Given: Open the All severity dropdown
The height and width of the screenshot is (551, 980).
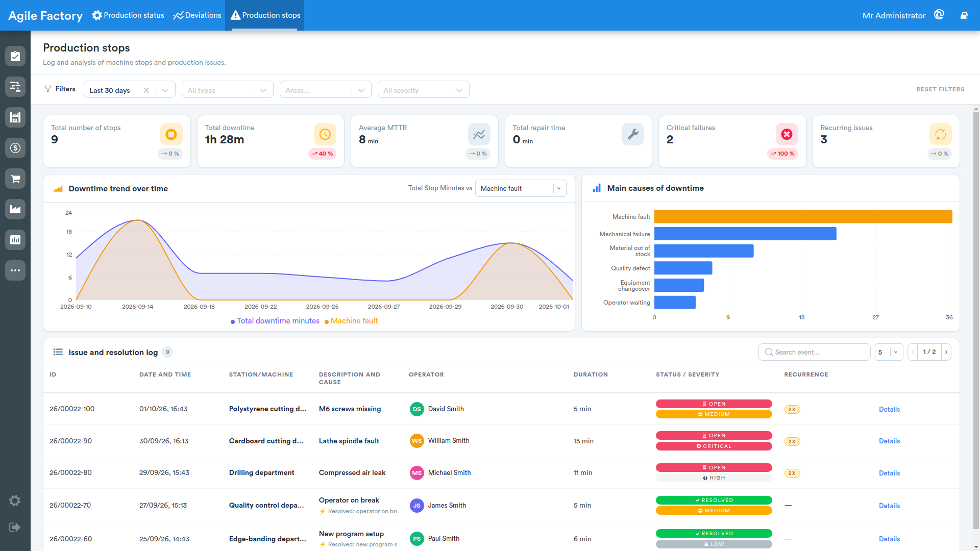Looking at the screenshot, I should [x=424, y=90].
